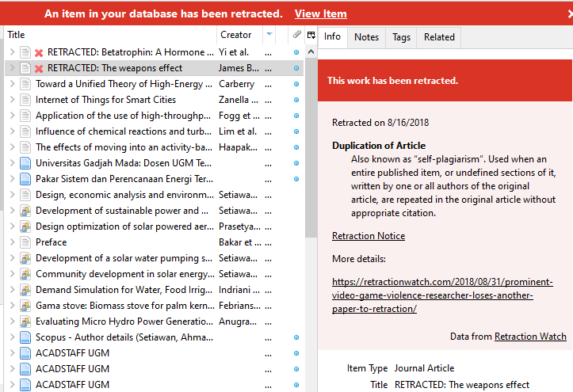Click webpage icon of Pakar Sistem row
The height and width of the screenshot is (392, 573).
(25, 179)
